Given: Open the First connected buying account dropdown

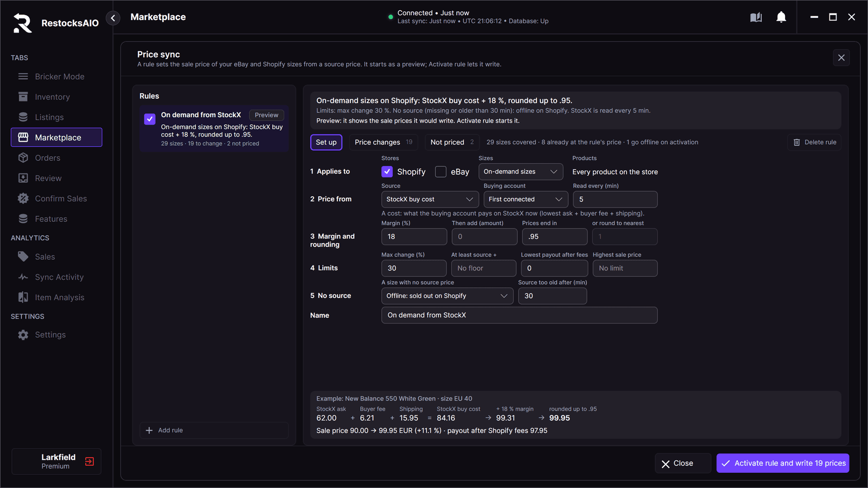Looking at the screenshot, I should 526,200.
